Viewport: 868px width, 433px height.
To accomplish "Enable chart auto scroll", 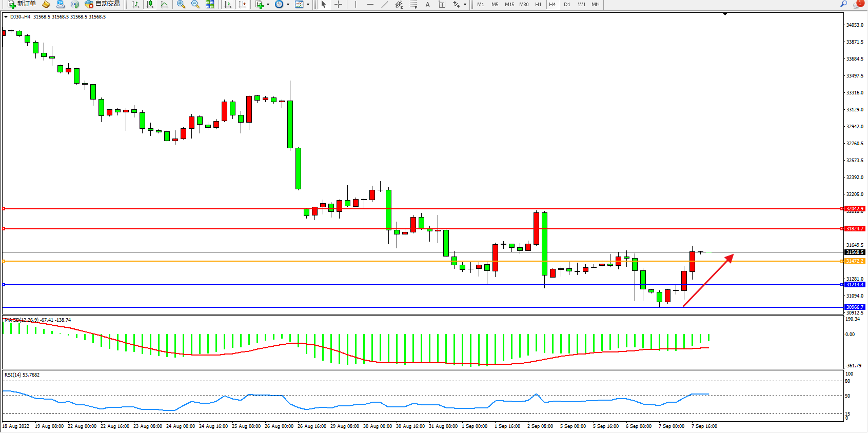I will pyautogui.click(x=228, y=4).
